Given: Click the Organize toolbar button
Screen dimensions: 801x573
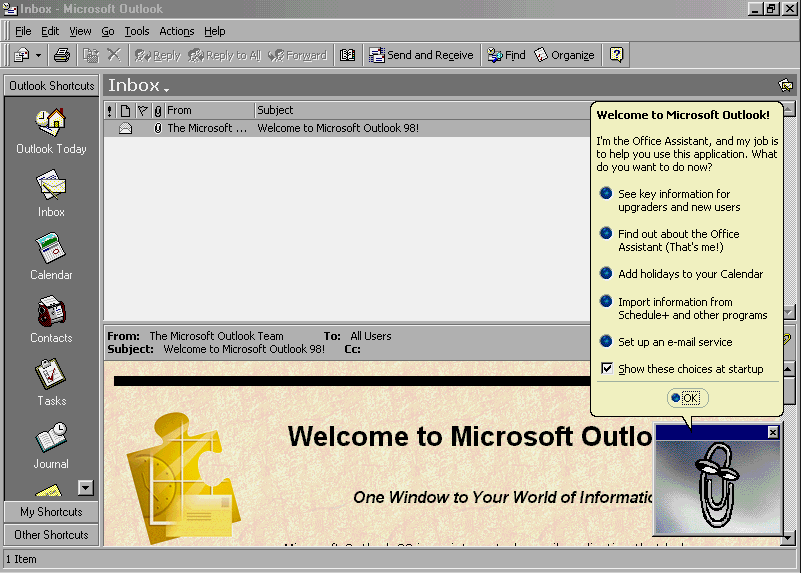Looking at the screenshot, I should [564, 55].
